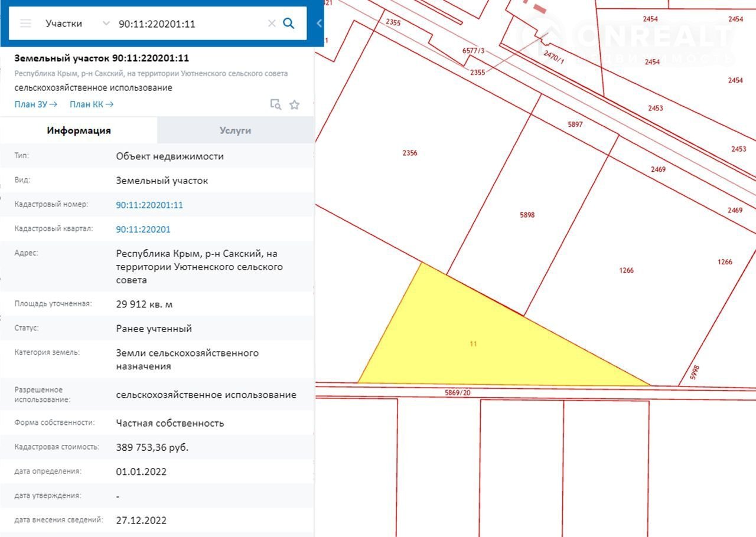Open the hamburger menu in search bar
Image resolution: width=756 pixels, height=537 pixels.
point(25,24)
